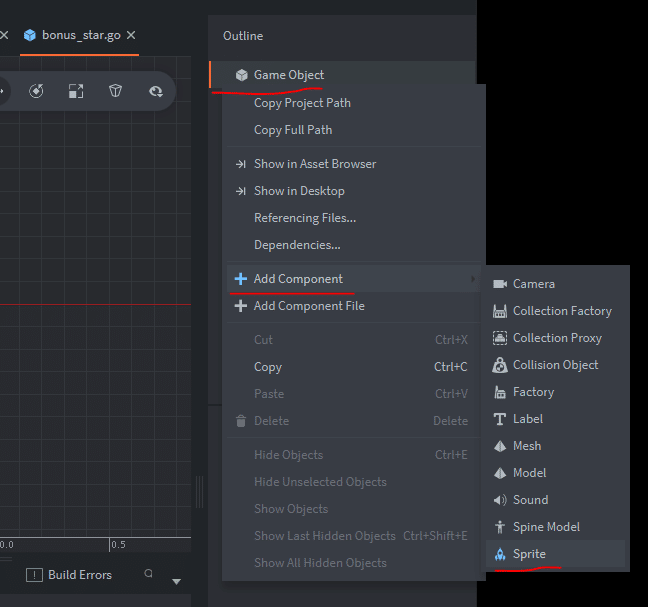The image size is (648, 607).
Task: Open the visibility filters eye icon
Action: 156,91
